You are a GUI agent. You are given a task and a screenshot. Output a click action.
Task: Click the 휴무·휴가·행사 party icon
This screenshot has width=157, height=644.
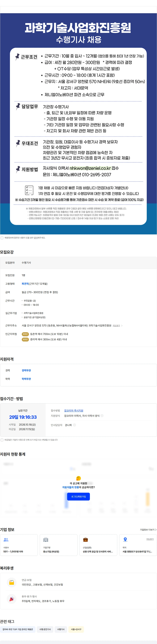pos(11,599)
